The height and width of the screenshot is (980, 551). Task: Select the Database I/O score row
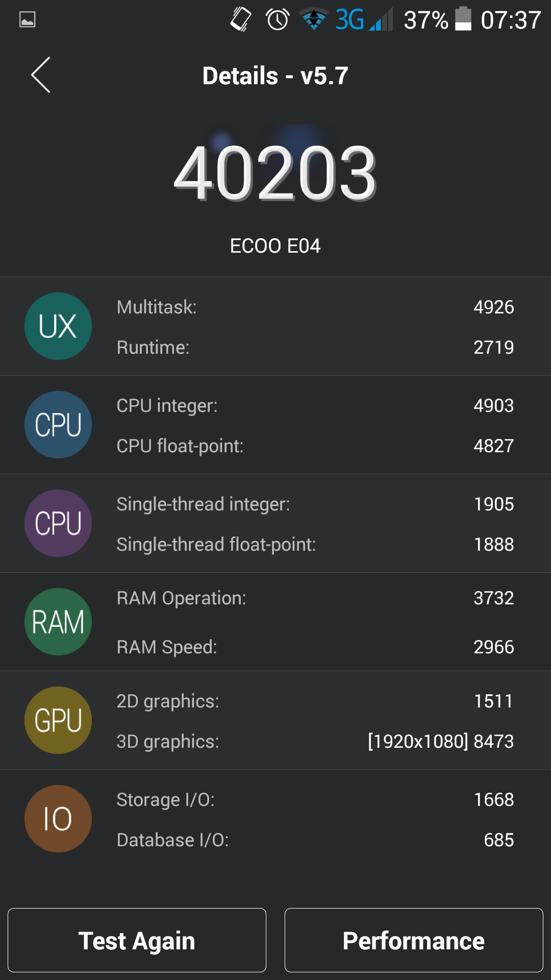pyautogui.click(x=315, y=840)
